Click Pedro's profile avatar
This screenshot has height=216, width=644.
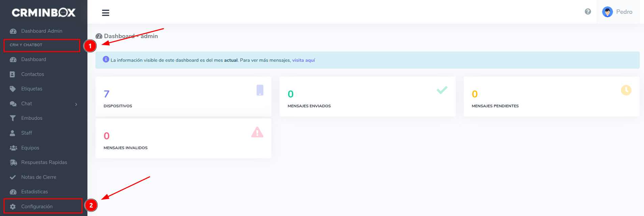click(x=607, y=12)
